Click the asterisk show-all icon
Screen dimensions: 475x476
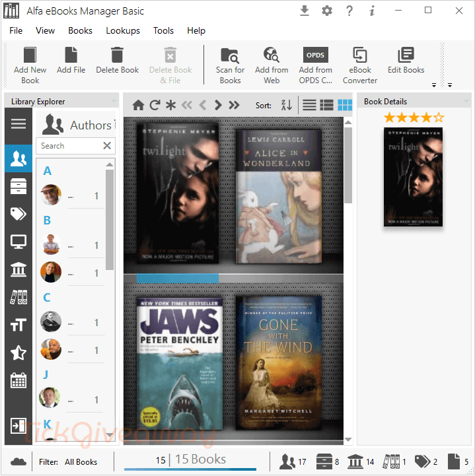click(170, 106)
